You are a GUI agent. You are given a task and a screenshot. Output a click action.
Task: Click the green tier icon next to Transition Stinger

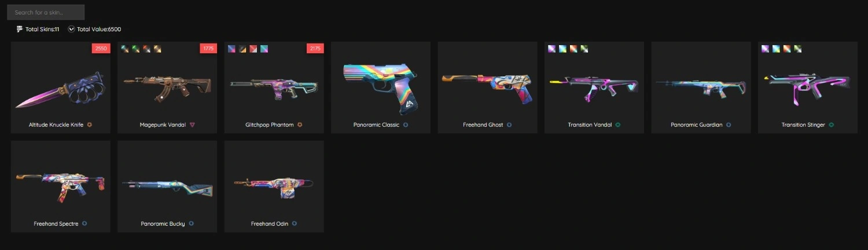tap(832, 124)
